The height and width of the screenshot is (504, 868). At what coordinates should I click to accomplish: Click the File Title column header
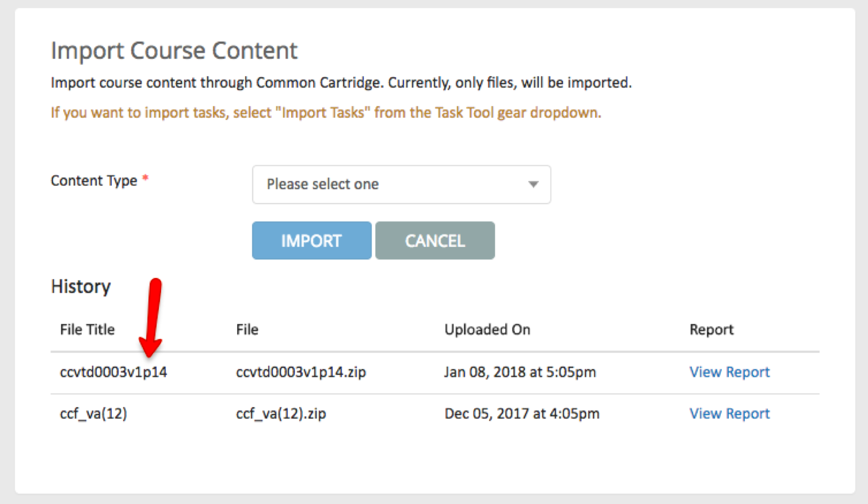click(87, 329)
